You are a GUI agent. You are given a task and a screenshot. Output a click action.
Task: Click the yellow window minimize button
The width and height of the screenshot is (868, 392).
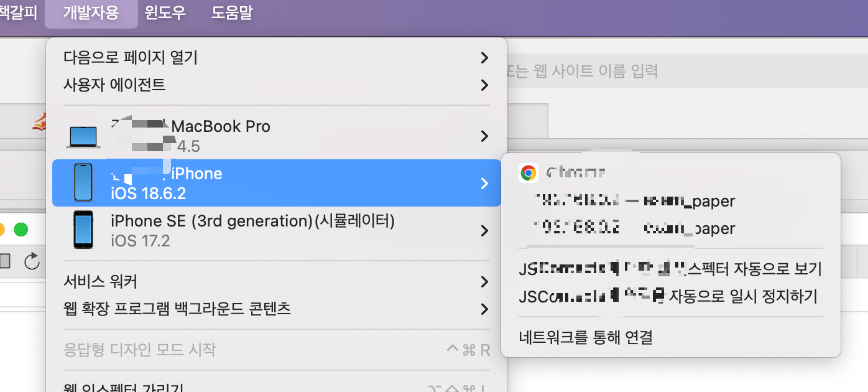point(2,229)
